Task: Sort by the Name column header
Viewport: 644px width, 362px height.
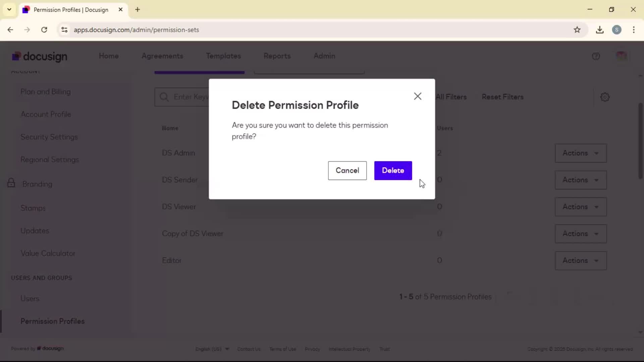Action: [x=170, y=128]
